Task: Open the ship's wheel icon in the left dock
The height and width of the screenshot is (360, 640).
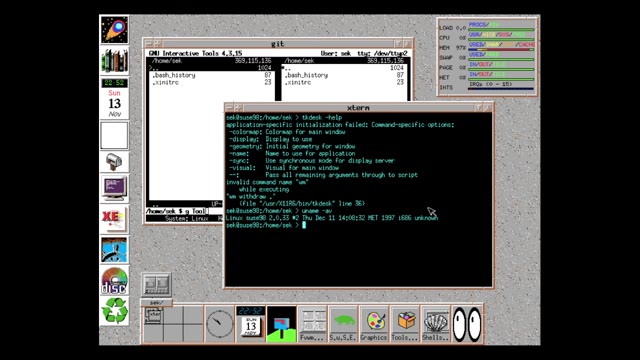Action: coord(114,250)
